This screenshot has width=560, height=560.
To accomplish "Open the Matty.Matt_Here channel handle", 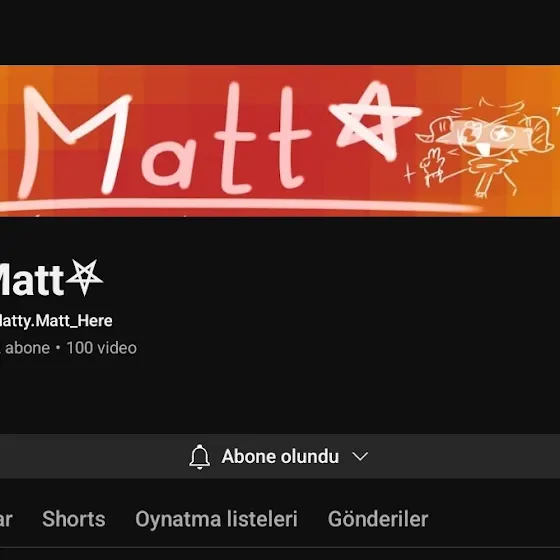I will click(56, 321).
